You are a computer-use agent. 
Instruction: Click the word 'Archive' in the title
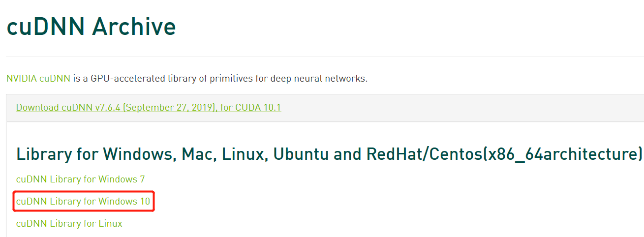(134, 26)
